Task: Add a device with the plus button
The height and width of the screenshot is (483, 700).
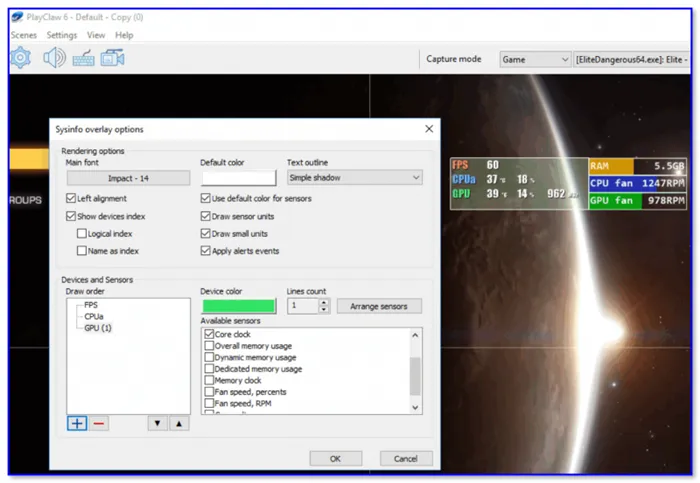Action: click(77, 423)
